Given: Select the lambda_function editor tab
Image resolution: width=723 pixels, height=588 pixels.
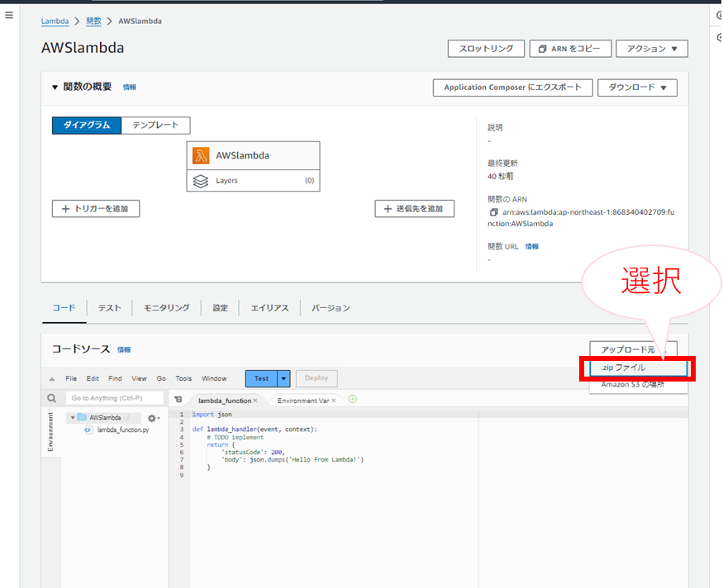Looking at the screenshot, I should coord(224,401).
